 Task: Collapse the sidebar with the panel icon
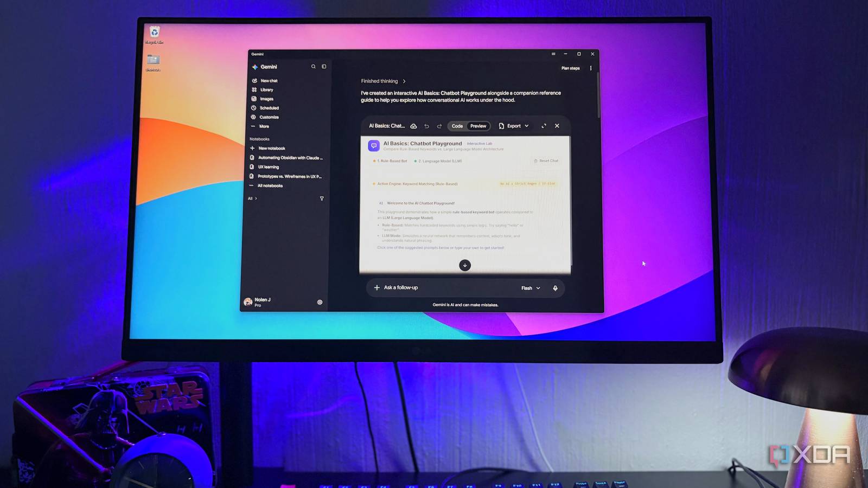tap(324, 67)
